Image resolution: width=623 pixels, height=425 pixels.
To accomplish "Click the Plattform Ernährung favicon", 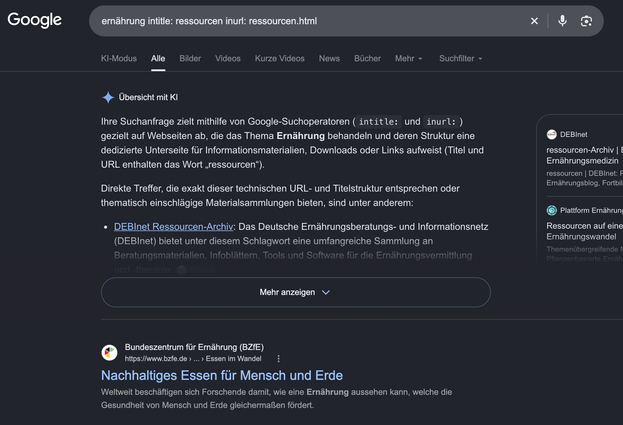I will tap(551, 210).
